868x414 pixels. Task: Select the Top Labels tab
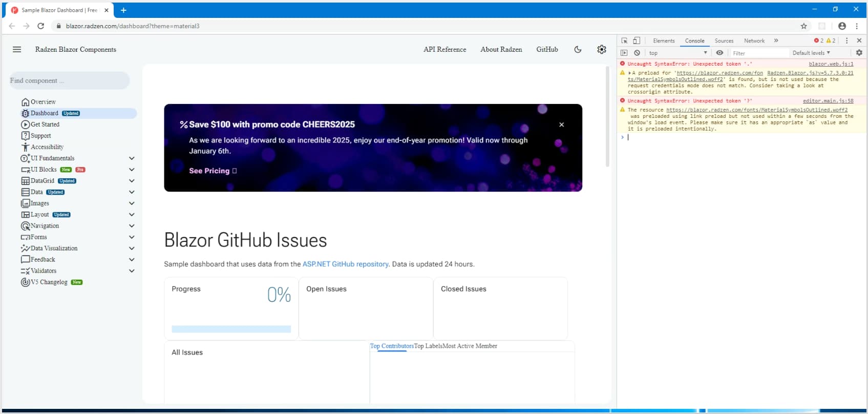(428, 346)
